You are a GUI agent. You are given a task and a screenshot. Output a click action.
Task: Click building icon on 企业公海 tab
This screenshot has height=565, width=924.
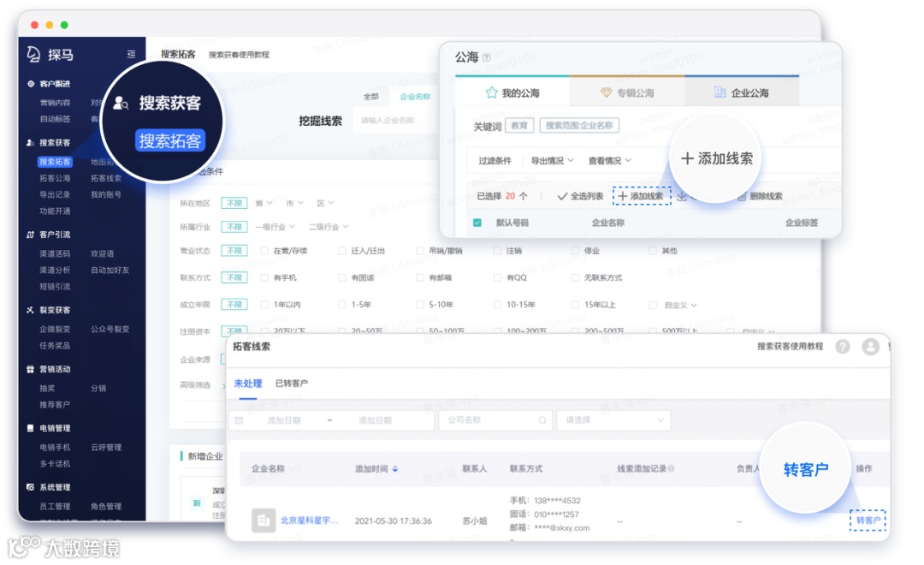point(720,92)
